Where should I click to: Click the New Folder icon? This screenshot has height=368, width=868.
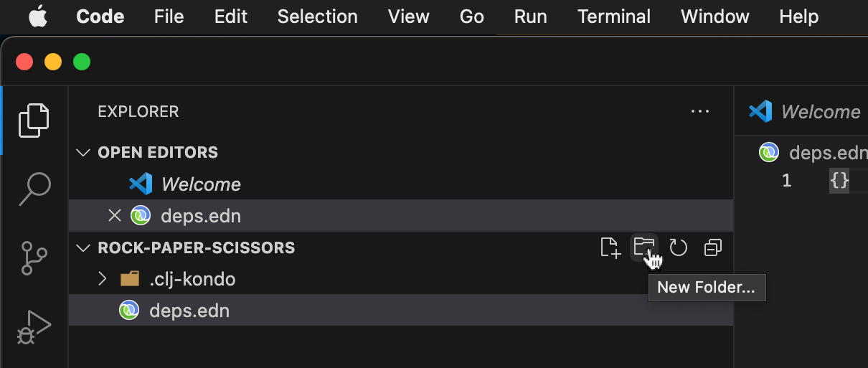644,247
